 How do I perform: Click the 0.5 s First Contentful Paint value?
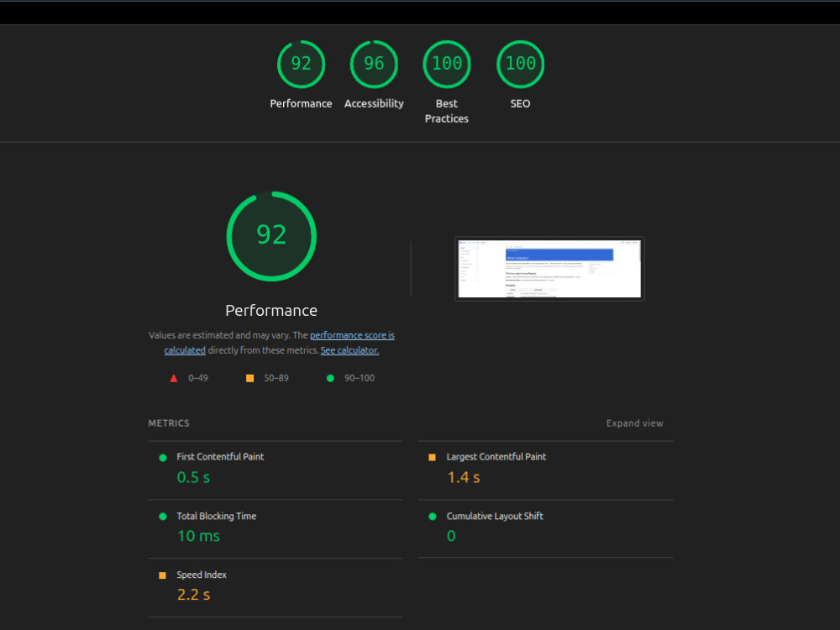[x=193, y=477]
